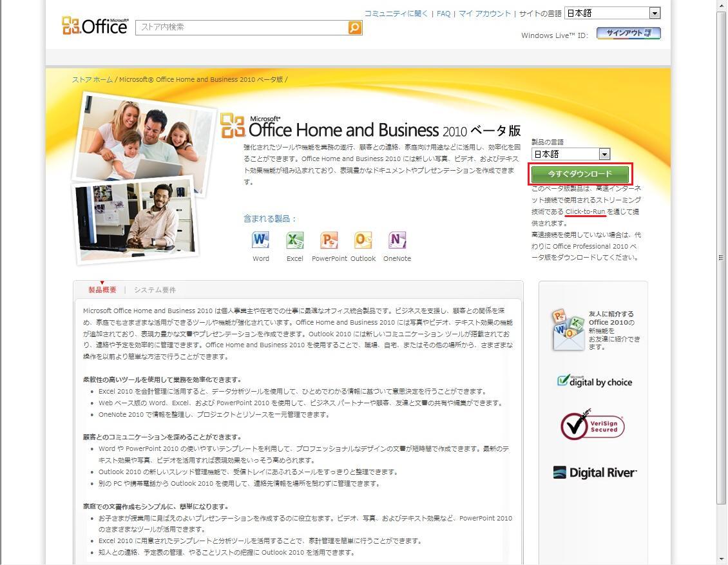Click the Windows Live ID label
The image size is (728, 565).
coord(554,35)
